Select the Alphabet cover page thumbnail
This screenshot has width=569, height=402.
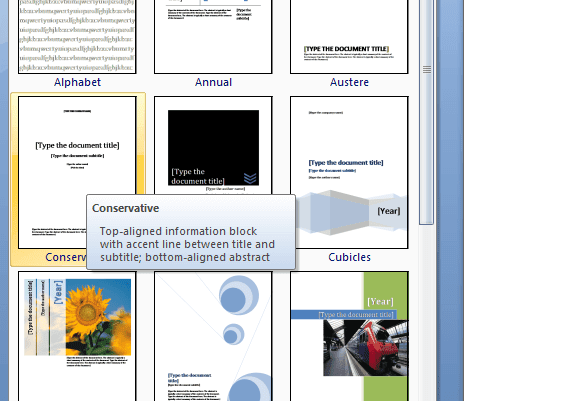(x=77, y=36)
